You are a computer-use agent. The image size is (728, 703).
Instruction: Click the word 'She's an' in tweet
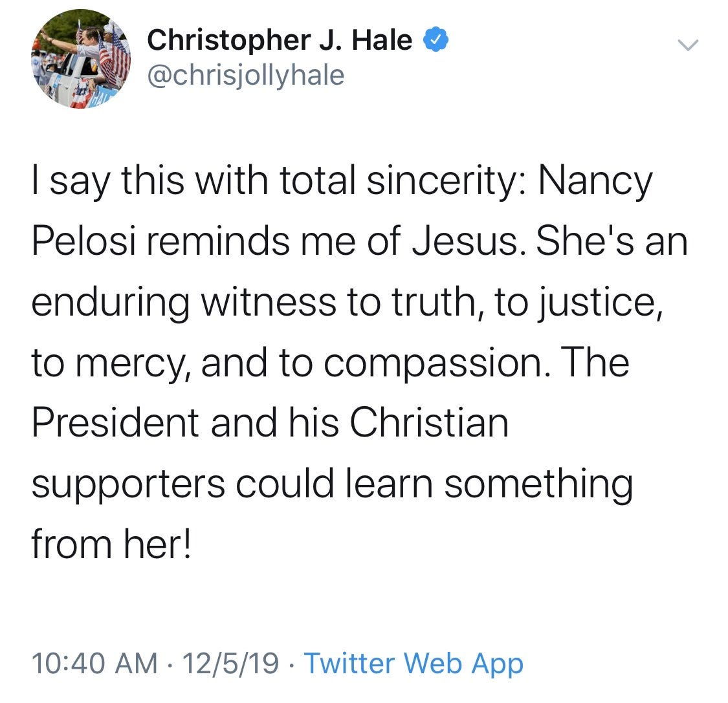pyautogui.click(x=612, y=241)
